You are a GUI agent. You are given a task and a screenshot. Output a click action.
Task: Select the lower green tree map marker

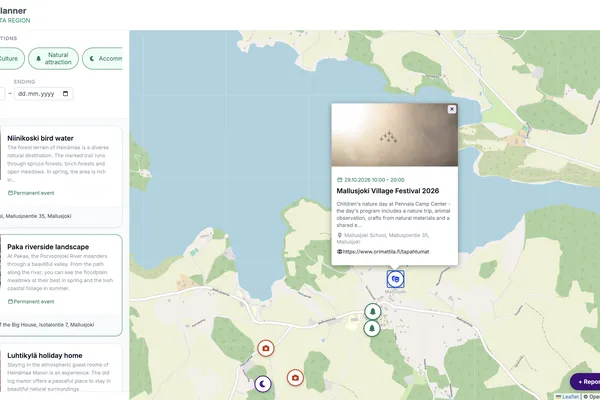coord(372,328)
